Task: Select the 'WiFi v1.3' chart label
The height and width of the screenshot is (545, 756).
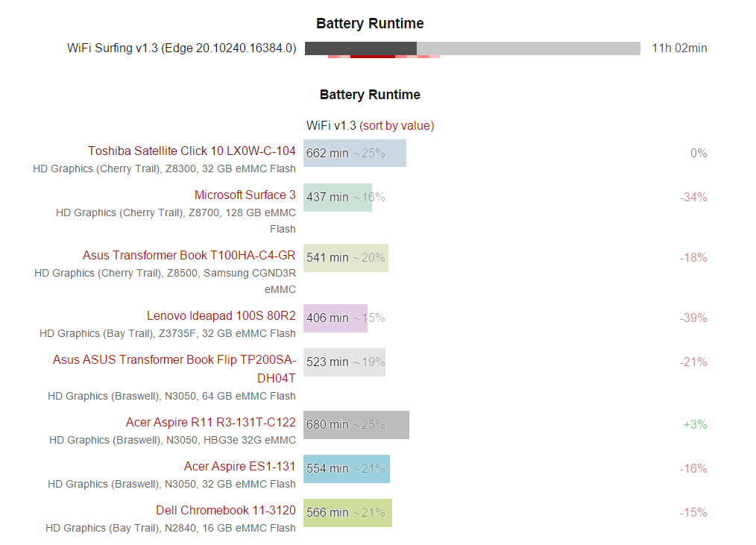Action: tap(331, 126)
